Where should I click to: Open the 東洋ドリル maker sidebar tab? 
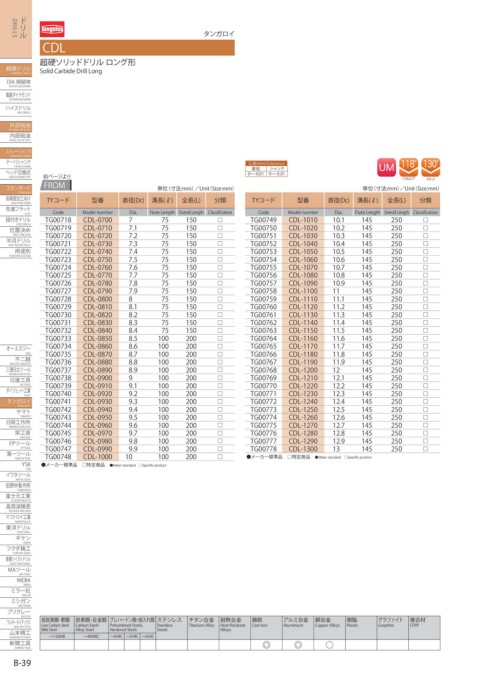click(16, 528)
